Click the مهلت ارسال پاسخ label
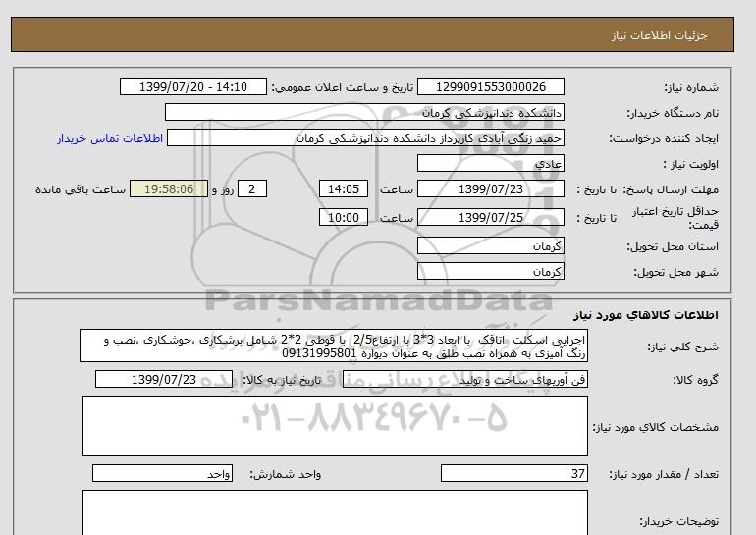Viewport: 756px width, 535px height. point(670,189)
